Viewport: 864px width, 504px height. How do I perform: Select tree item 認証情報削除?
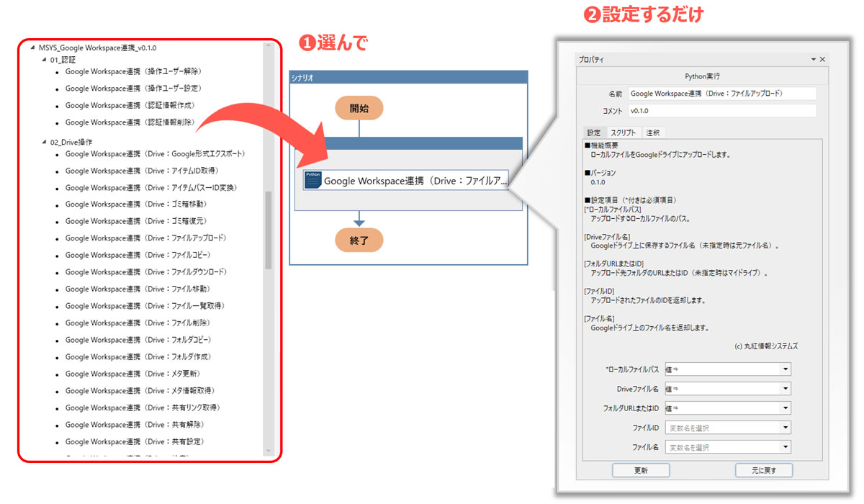coord(130,122)
